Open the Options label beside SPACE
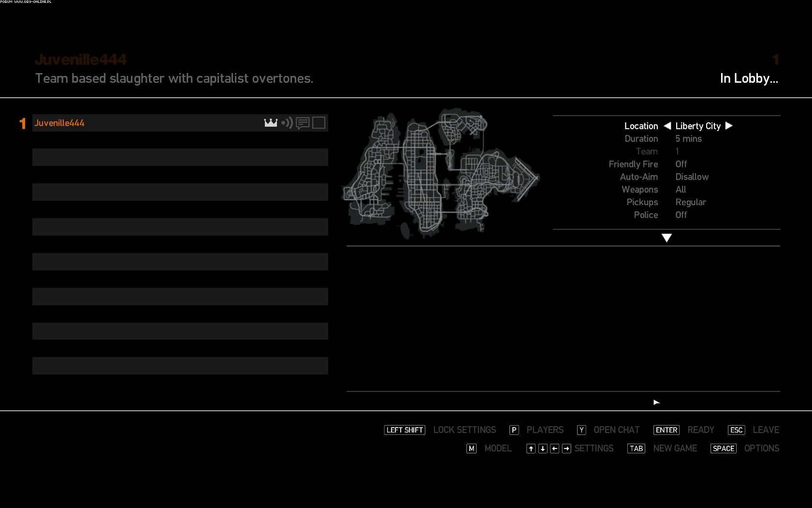The width and height of the screenshot is (812, 508). [x=761, y=448]
